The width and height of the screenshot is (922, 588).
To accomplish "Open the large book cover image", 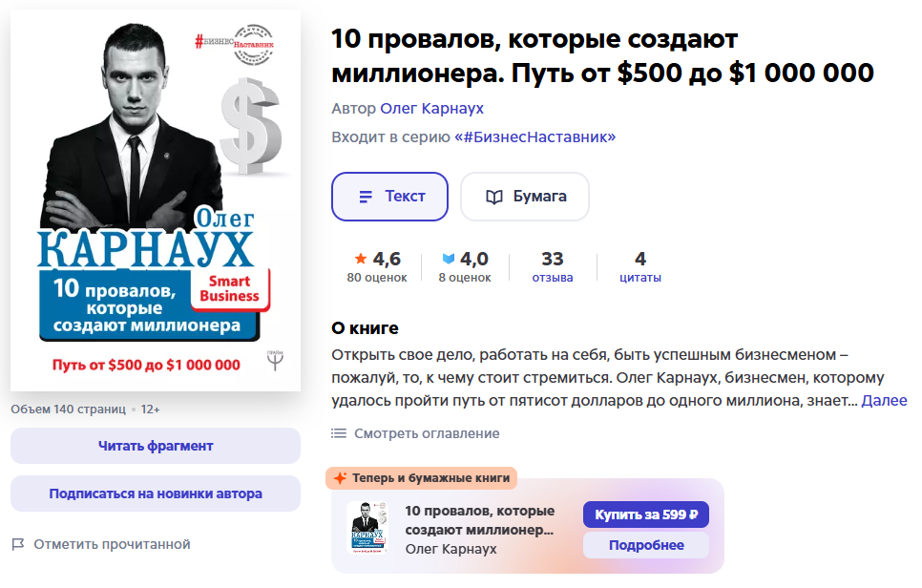I will coord(156,199).
